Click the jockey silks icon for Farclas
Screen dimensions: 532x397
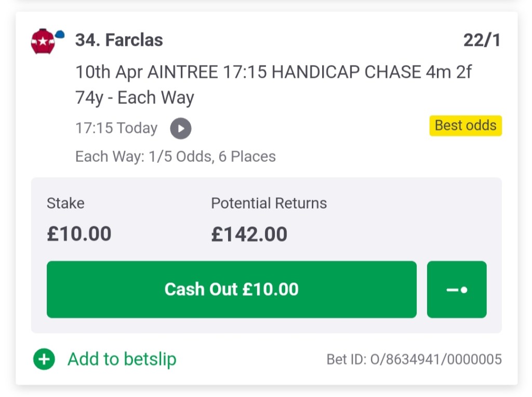tap(44, 41)
